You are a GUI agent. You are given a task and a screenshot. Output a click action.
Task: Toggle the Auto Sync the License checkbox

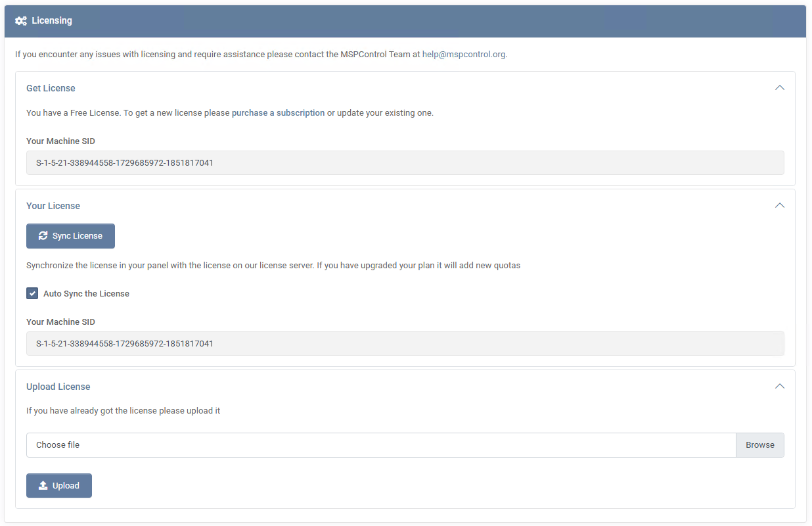coord(32,293)
